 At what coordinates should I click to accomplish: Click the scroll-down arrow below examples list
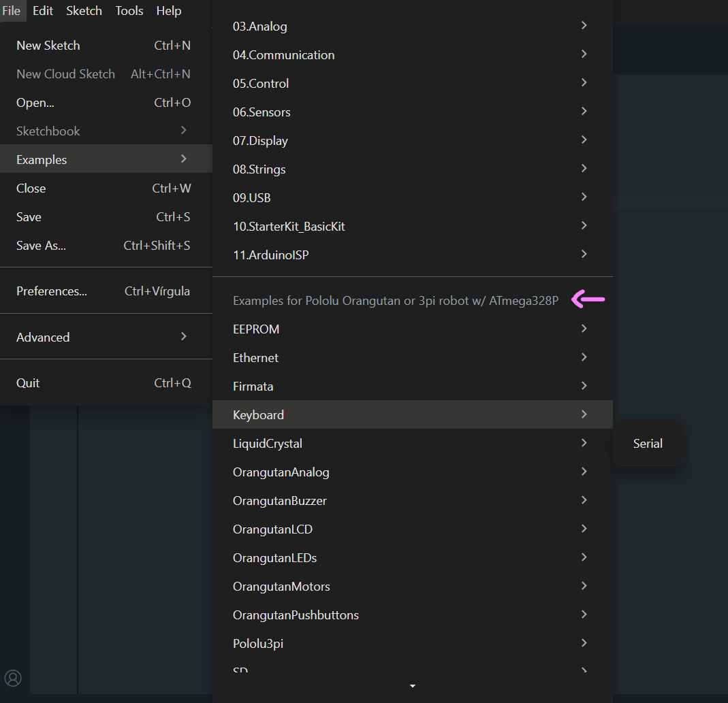(412, 686)
